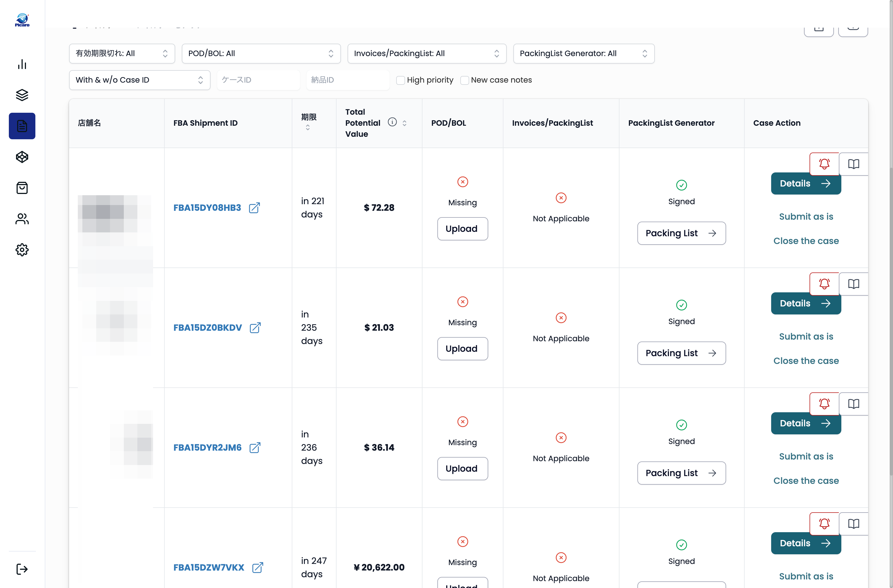Click the $ 72.28 value cell
The width and height of the screenshot is (893, 588).
pyautogui.click(x=379, y=208)
